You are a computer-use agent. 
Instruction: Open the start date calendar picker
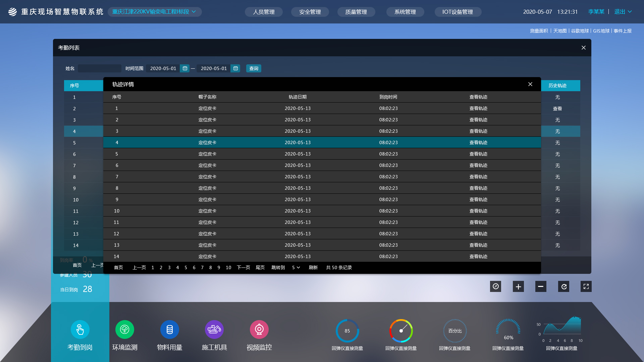tap(185, 68)
